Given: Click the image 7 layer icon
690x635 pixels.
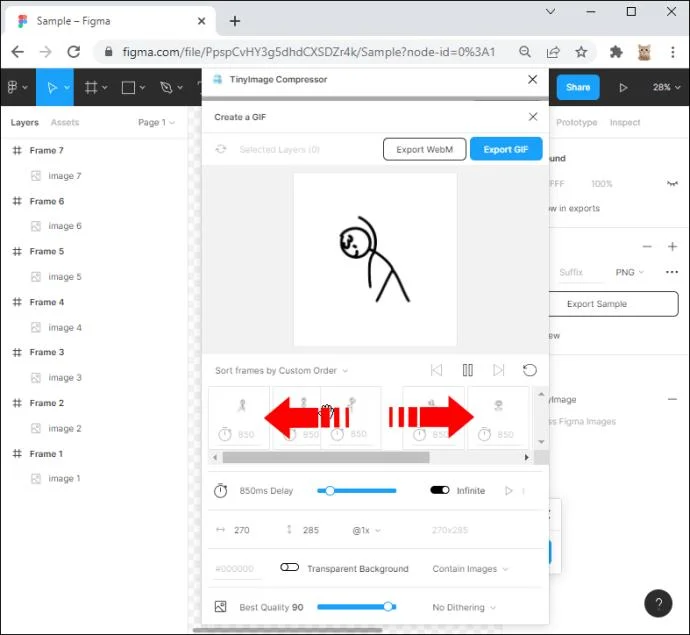Looking at the screenshot, I should point(36,176).
